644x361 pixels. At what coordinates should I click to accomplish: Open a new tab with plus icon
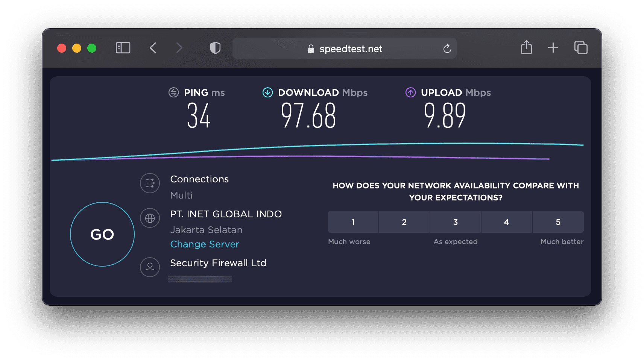(553, 48)
